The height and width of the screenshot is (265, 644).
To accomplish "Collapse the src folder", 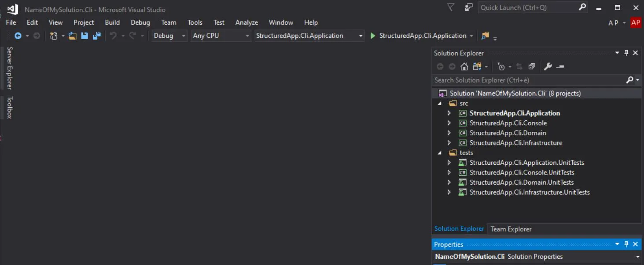I will tap(440, 103).
